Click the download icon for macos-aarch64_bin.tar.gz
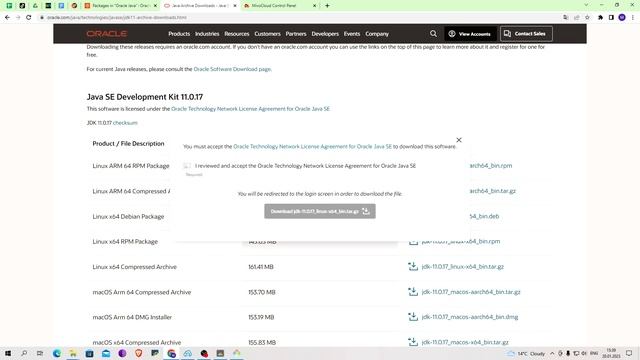This screenshot has height=360, width=640. point(413,292)
